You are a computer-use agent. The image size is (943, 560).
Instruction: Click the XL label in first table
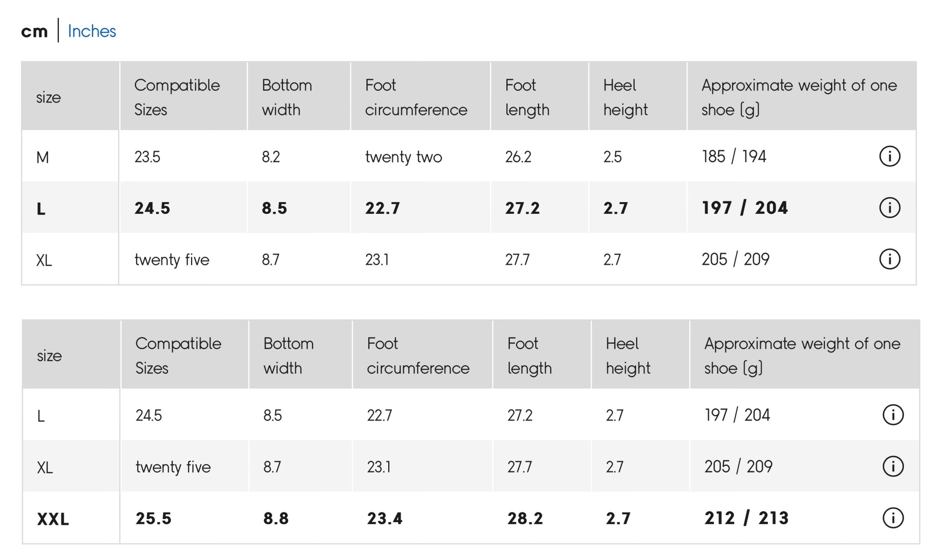(44, 260)
